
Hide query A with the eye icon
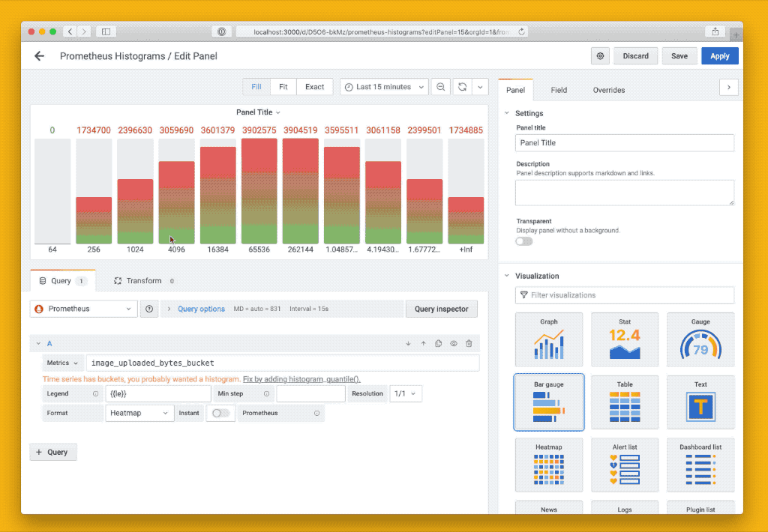[454, 343]
